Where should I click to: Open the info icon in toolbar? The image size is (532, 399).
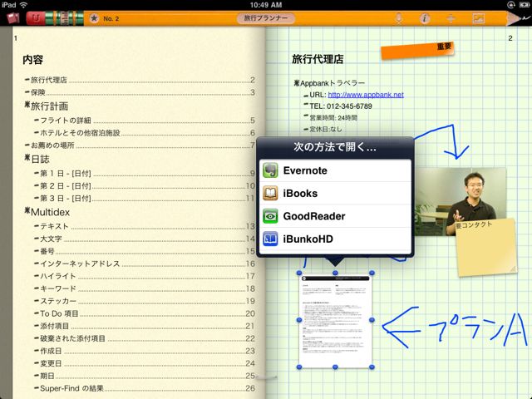click(425, 18)
